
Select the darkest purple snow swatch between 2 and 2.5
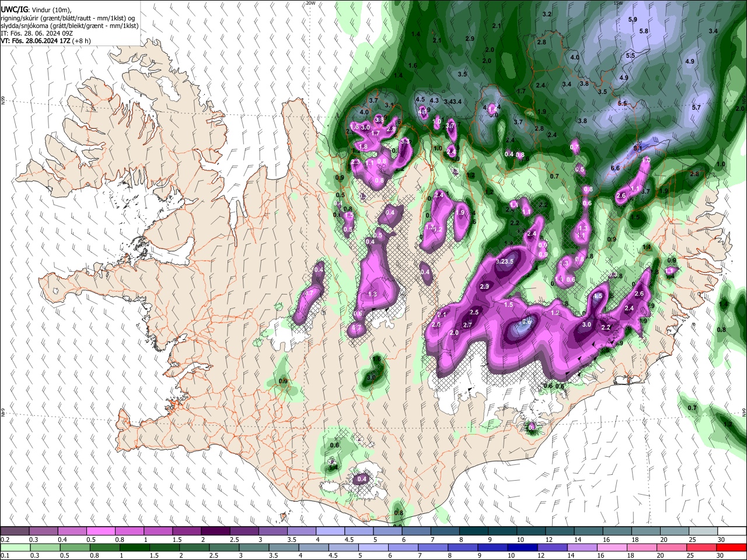215,531
